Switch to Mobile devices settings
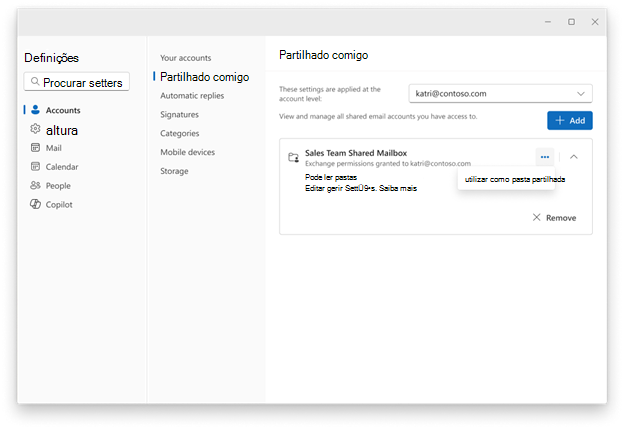Screen dimensions: 624x429 pyautogui.click(x=187, y=152)
